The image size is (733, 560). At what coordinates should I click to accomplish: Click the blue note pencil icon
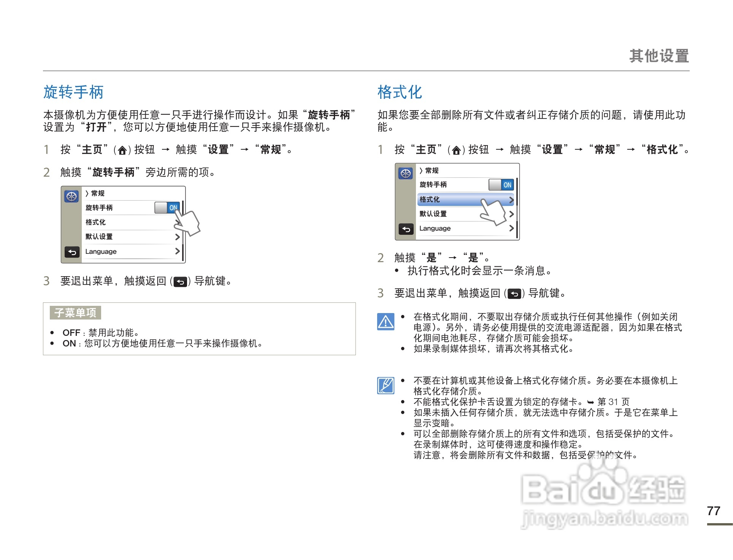386,386
